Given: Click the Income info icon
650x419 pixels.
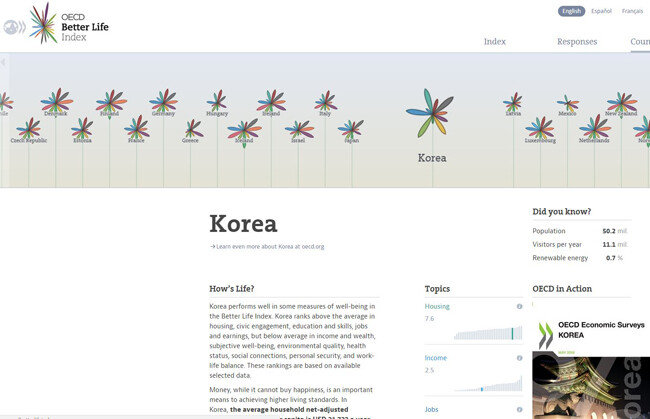Looking at the screenshot, I should click(x=519, y=357).
